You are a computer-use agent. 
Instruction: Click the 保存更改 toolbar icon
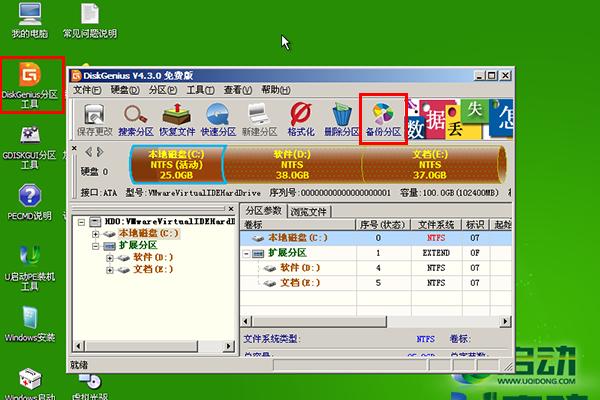point(95,120)
